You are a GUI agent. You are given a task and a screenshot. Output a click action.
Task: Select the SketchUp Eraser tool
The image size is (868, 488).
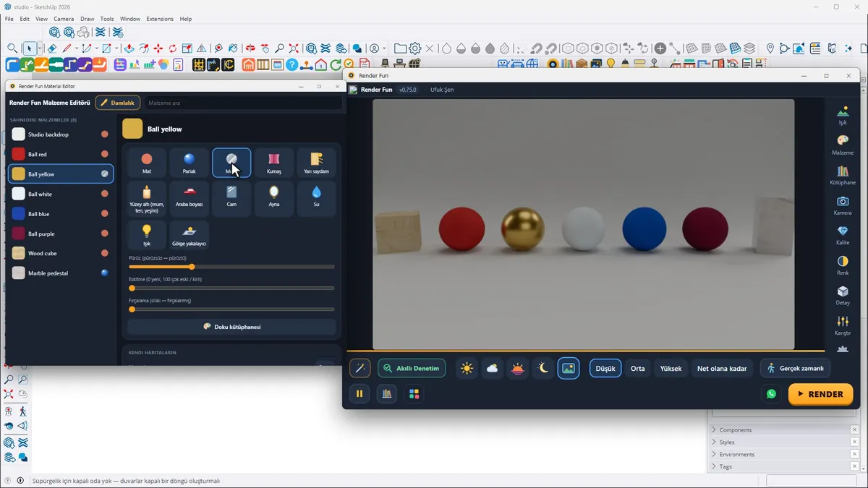click(52, 48)
